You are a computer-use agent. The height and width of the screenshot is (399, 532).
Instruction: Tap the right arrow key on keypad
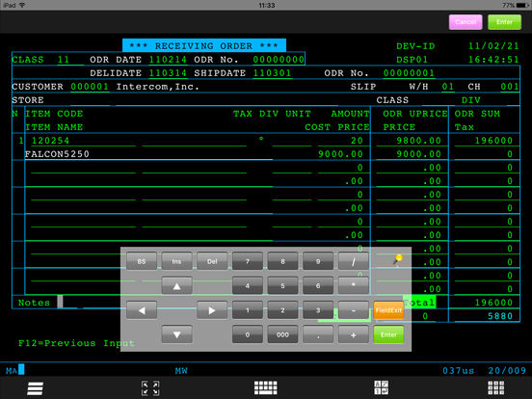pyautogui.click(x=212, y=310)
